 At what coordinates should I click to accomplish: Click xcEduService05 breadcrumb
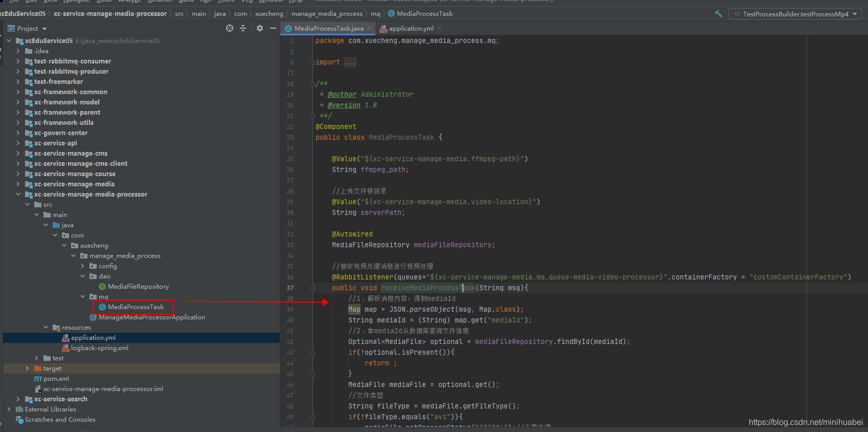[23, 14]
